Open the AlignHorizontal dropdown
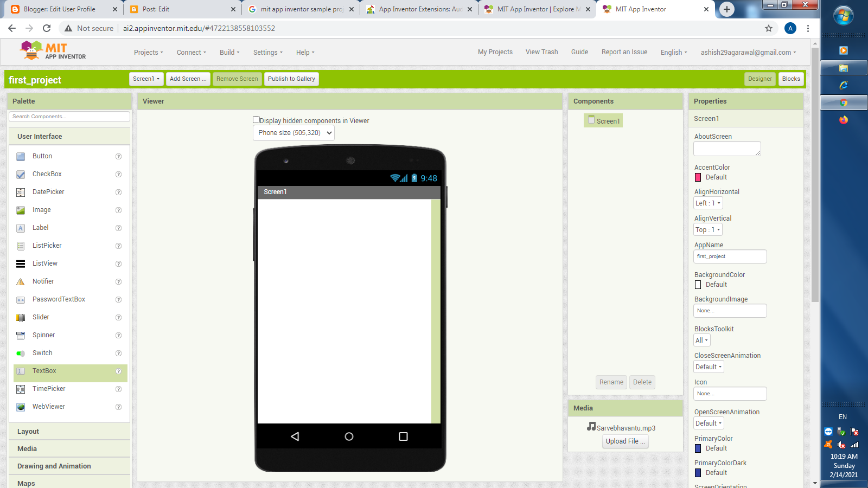Image resolution: width=868 pixels, height=488 pixels. point(707,203)
